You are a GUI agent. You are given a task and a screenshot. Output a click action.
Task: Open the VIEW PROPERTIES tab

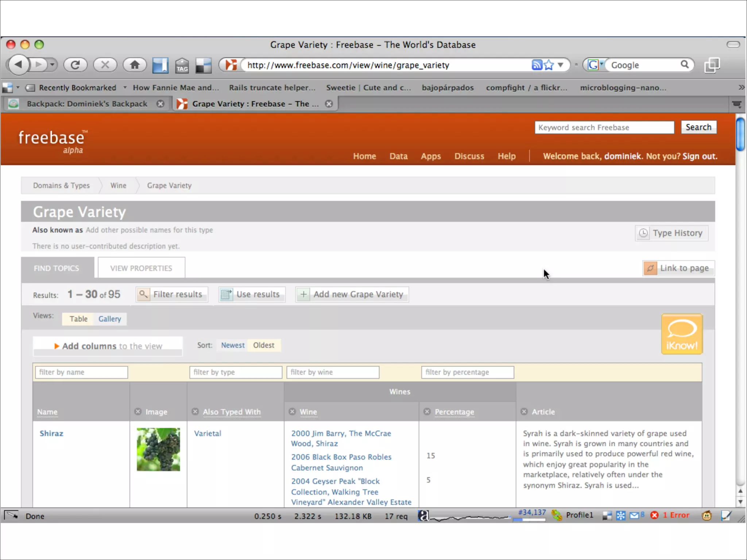click(141, 268)
